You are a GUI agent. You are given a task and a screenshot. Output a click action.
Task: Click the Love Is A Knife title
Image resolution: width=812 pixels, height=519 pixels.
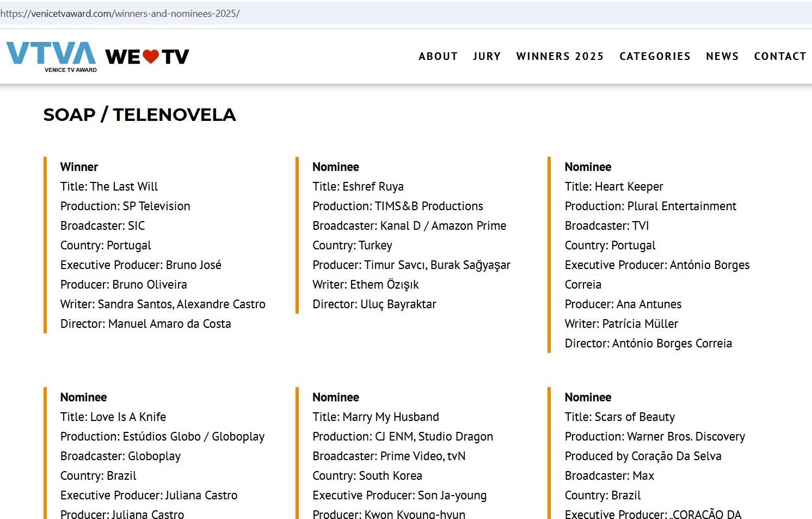[x=113, y=417]
